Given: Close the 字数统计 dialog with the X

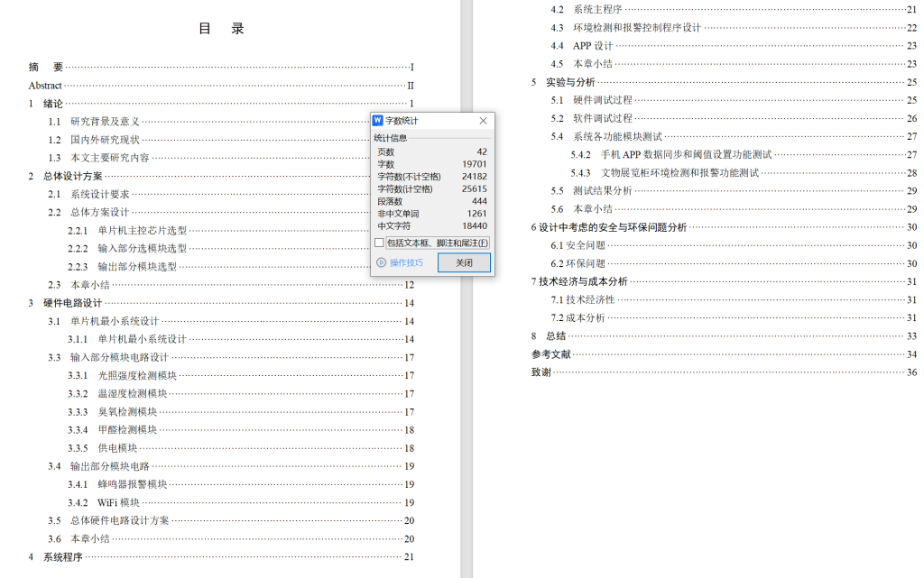Looking at the screenshot, I should tap(483, 121).
